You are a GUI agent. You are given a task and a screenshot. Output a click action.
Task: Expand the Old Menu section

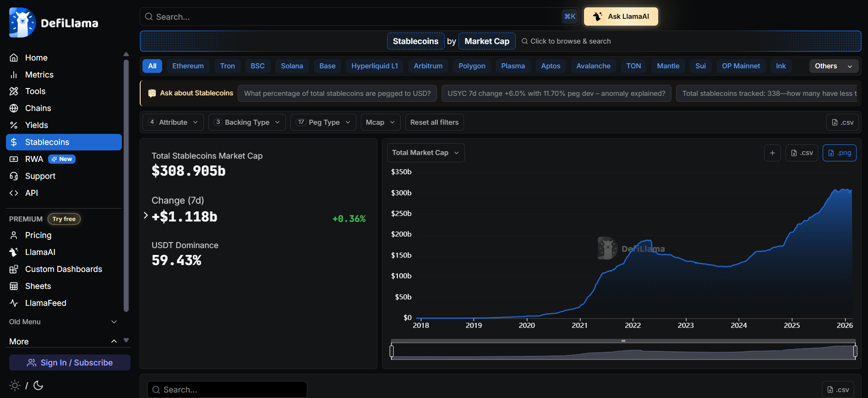coord(64,322)
